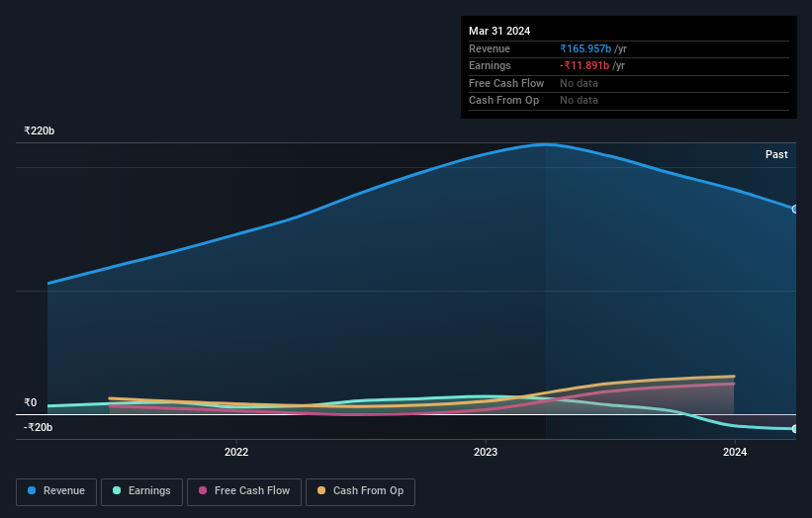Select the 2024 x-axis label
The width and height of the screenshot is (812, 518).
(734, 452)
